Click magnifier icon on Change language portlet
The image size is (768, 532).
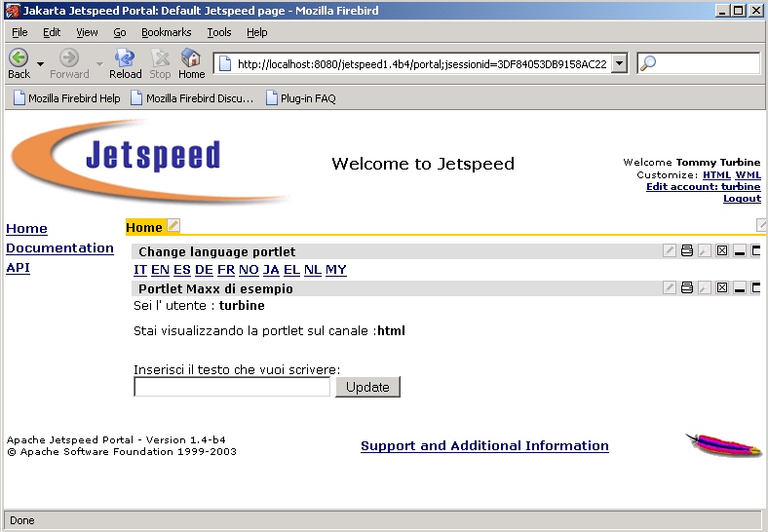(x=705, y=250)
